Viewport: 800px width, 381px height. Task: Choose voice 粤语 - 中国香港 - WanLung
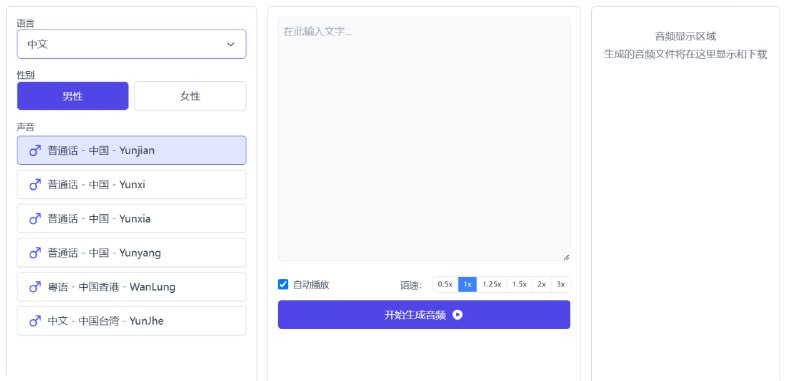click(132, 287)
